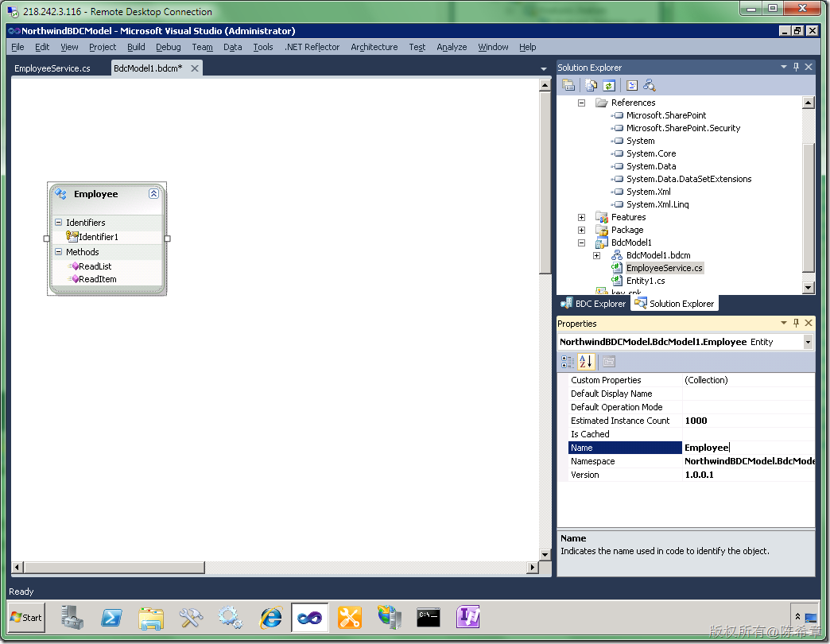
Task: Expand the Features node in Solution Explorer
Action: tap(581, 217)
